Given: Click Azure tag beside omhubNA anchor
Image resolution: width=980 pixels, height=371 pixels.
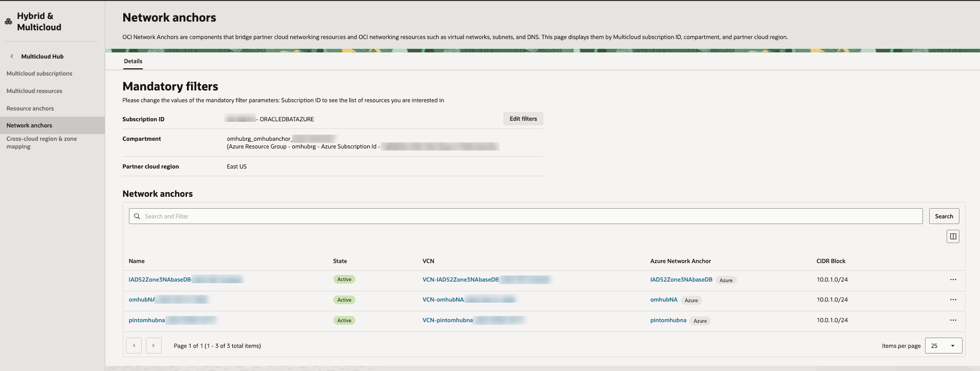Looking at the screenshot, I should point(691,300).
